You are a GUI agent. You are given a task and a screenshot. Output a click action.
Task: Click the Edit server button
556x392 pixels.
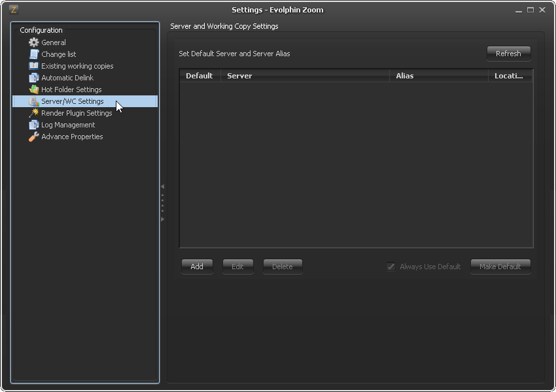coord(237,267)
